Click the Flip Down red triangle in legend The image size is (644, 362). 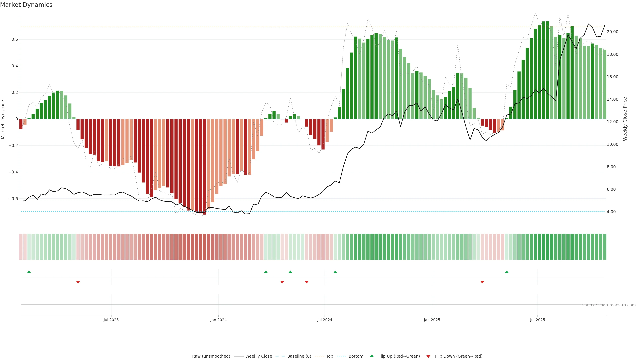428,356
